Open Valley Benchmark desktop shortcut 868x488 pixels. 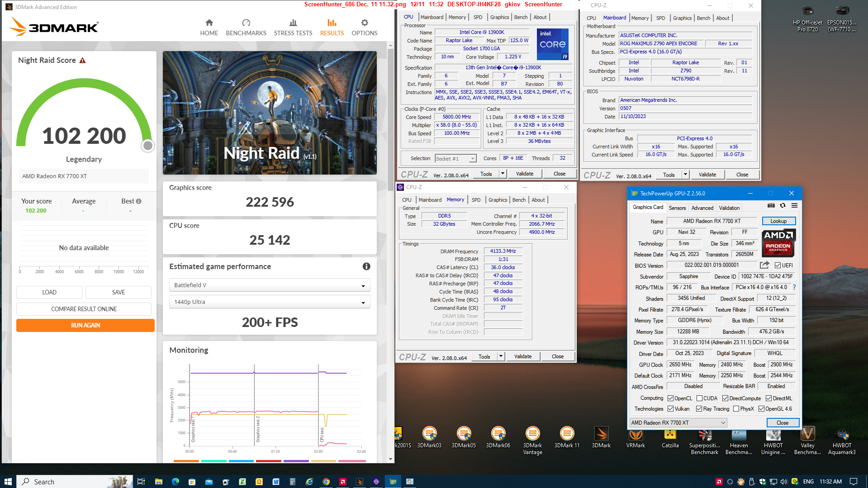(x=807, y=441)
